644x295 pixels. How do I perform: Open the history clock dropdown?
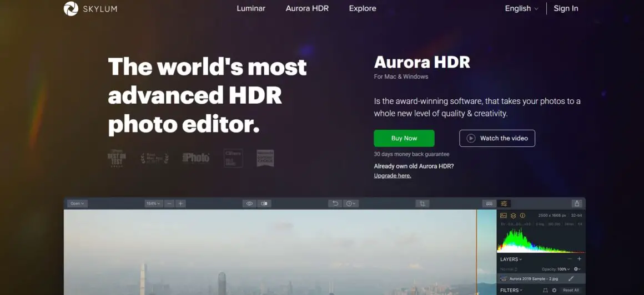coord(351,204)
